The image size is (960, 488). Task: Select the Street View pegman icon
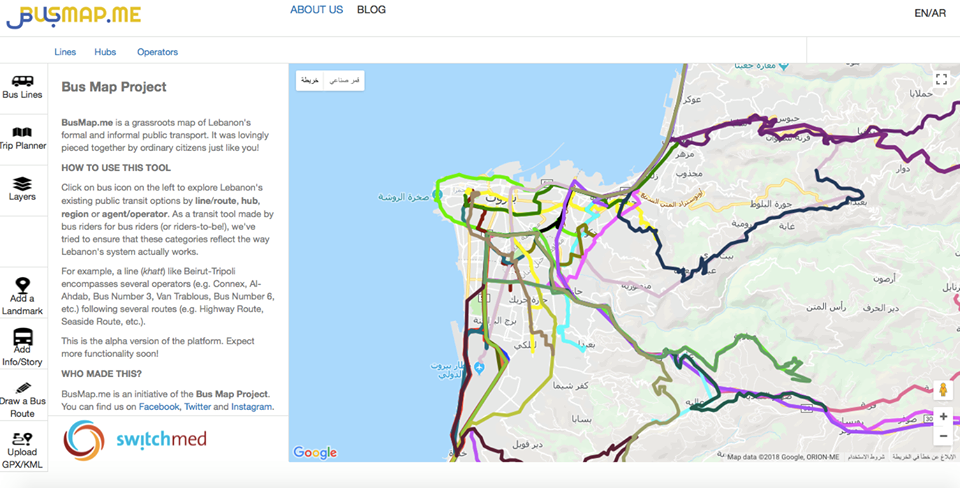point(942,390)
